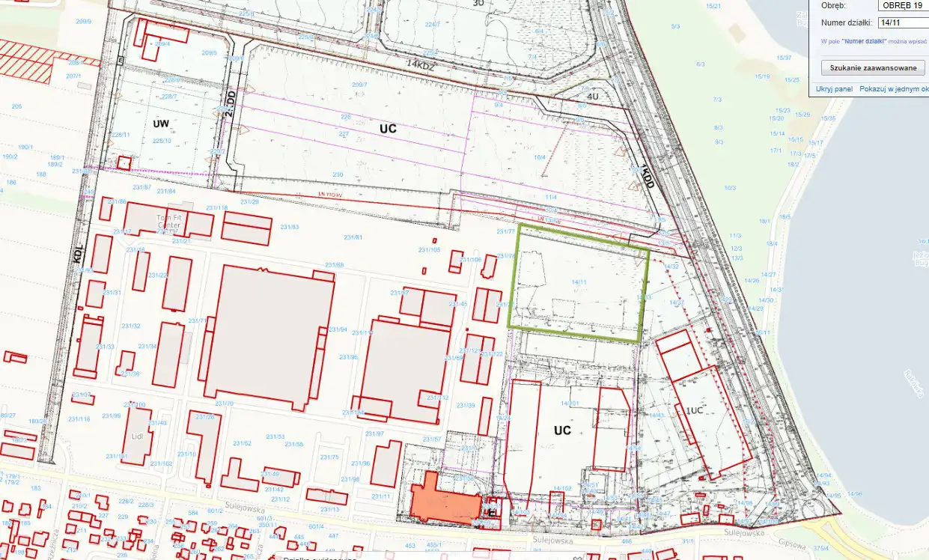This screenshot has height=560, width=929.
Task: Click the Pokazuj w jednym oknie link
Action: tap(894, 89)
